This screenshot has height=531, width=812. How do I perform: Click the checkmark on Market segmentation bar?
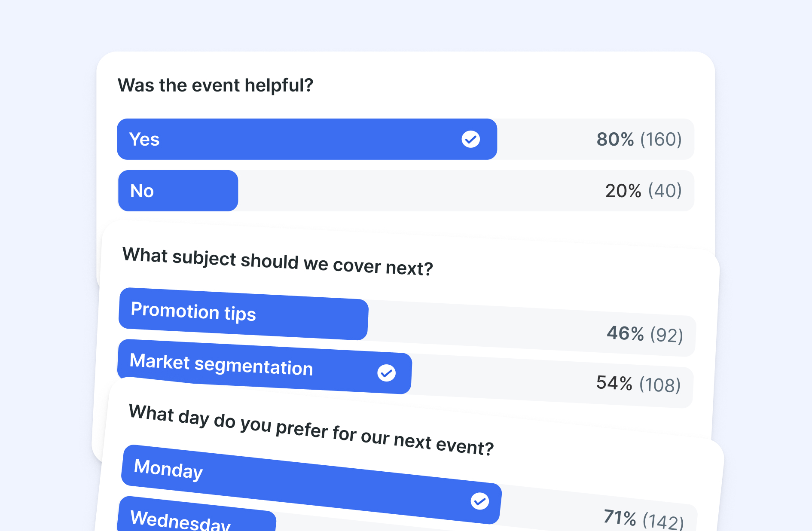[x=387, y=373]
